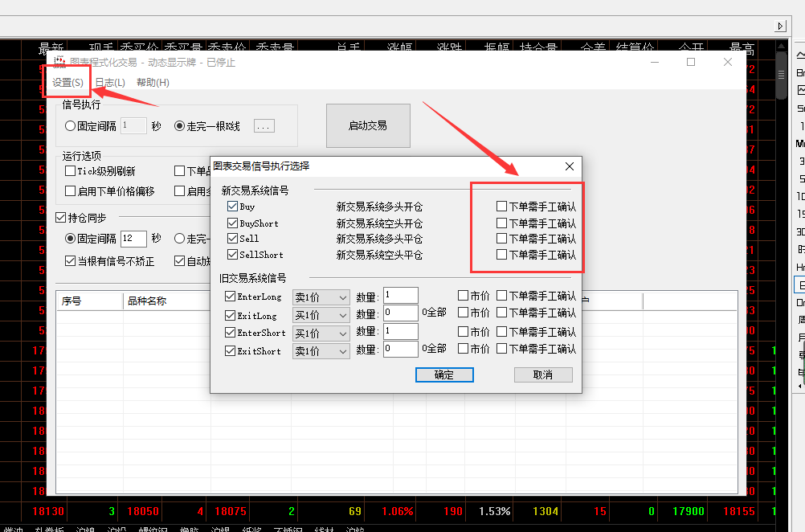Close the 图表程式化交易 window
The image size is (805, 532).
click(728, 62)
